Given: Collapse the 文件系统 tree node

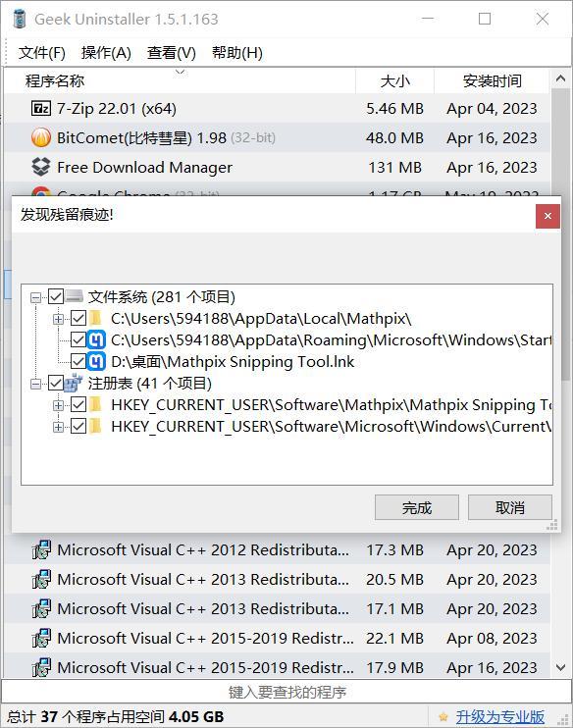Looking at the screenshot, I should tap(35, 297).
